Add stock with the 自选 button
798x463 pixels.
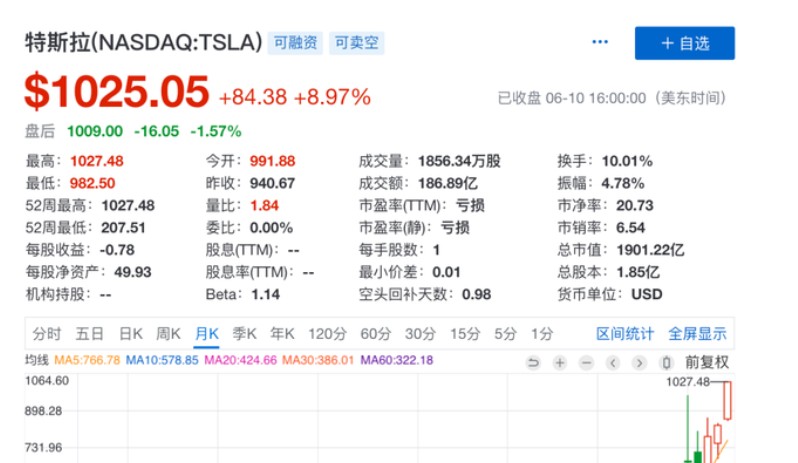click(685, 43)
